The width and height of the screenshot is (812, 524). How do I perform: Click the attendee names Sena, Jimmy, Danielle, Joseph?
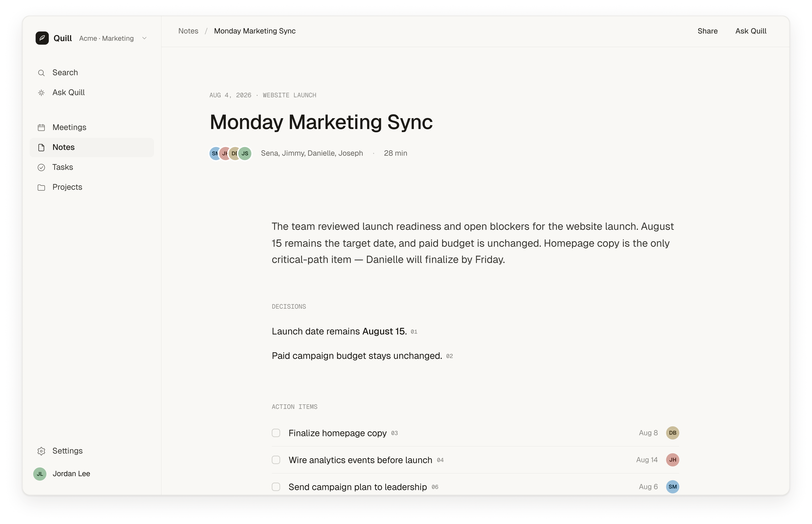312,154
